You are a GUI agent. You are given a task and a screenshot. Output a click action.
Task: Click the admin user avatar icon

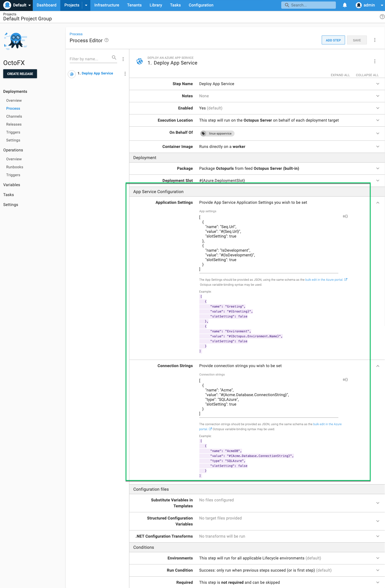(x=358, y=5)
